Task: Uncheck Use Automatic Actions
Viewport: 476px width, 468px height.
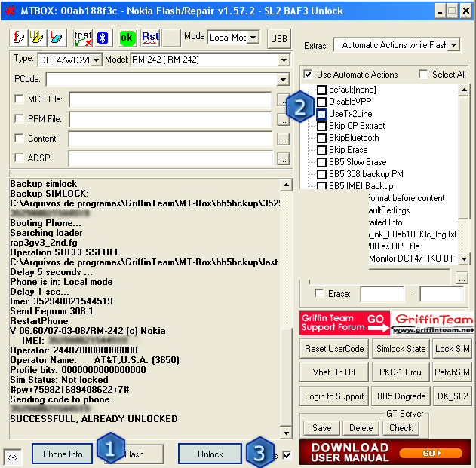Action: 308,74
